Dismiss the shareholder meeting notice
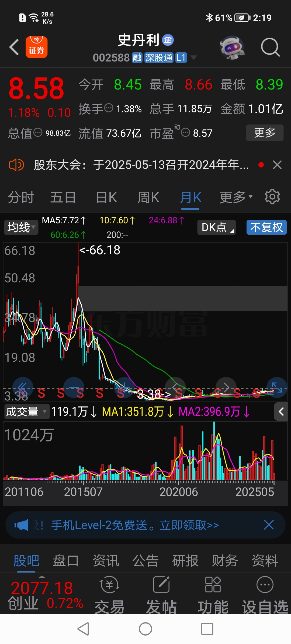The height and width of the screenshot is (644, 291). [277, 165]
